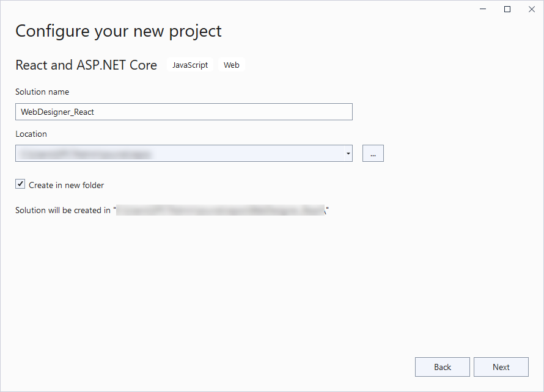Screen dimensions: 544x392
Task: Click the Web tag label
Action: tap(232, 65)
